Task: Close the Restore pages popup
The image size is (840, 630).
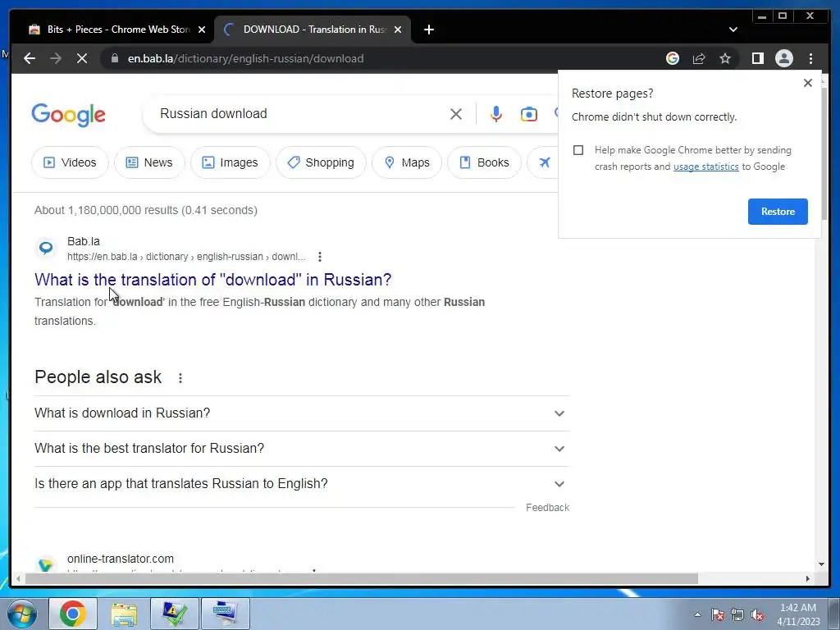Action: click(x=808, y=83)
